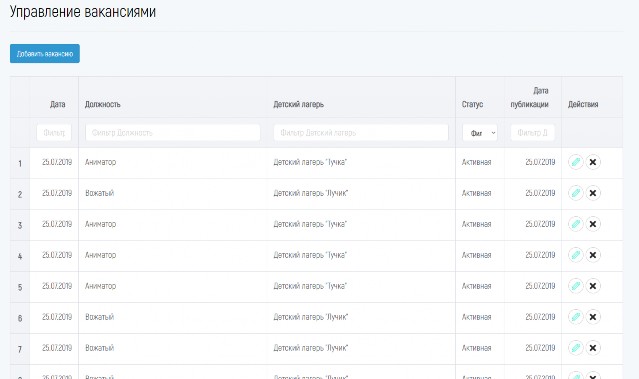
Task: Select Аниматор text in row 5
Action: click(x=101, y=286)
